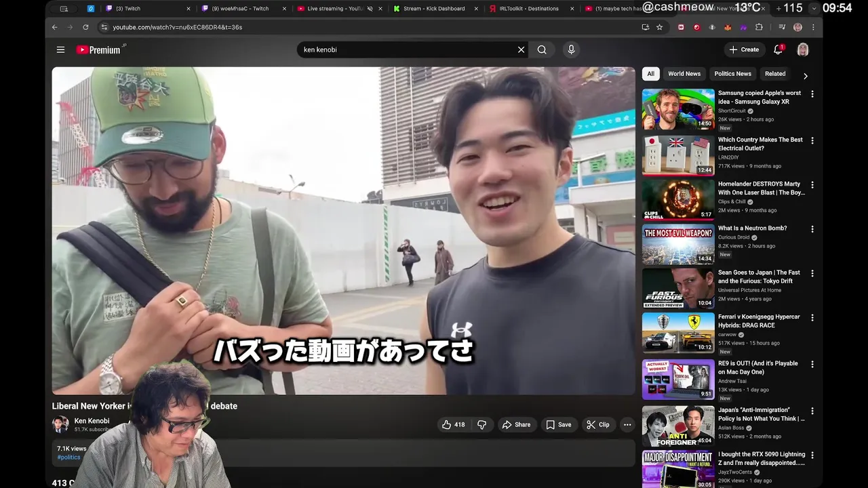The image size is (868, 488).
Task: Go to YouTube Premium home logo
Action: coord(100,49)
